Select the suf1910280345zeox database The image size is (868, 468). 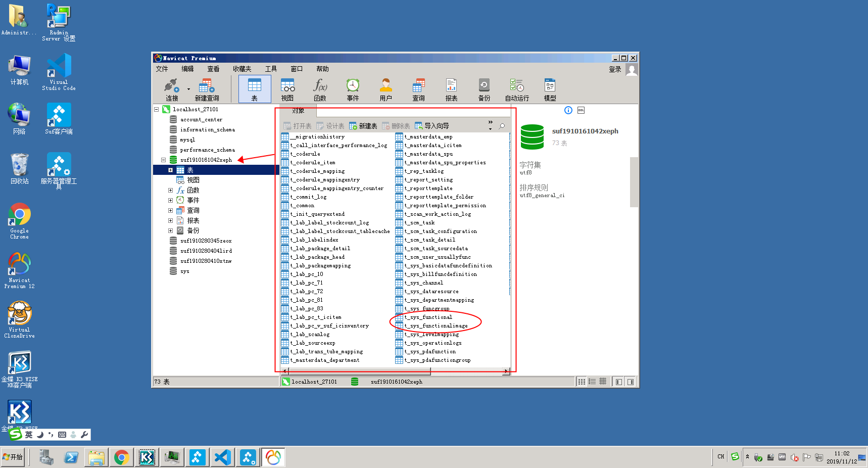pos(206,241)
